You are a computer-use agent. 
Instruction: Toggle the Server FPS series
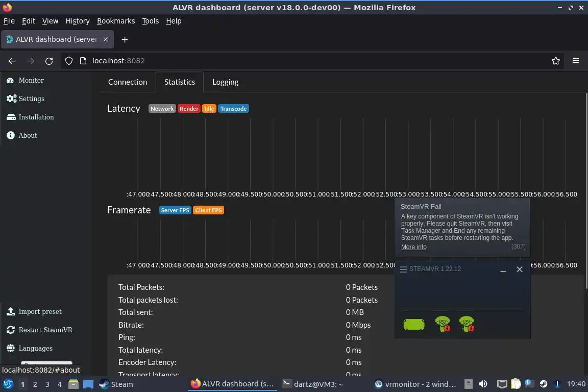click(175, 210)
